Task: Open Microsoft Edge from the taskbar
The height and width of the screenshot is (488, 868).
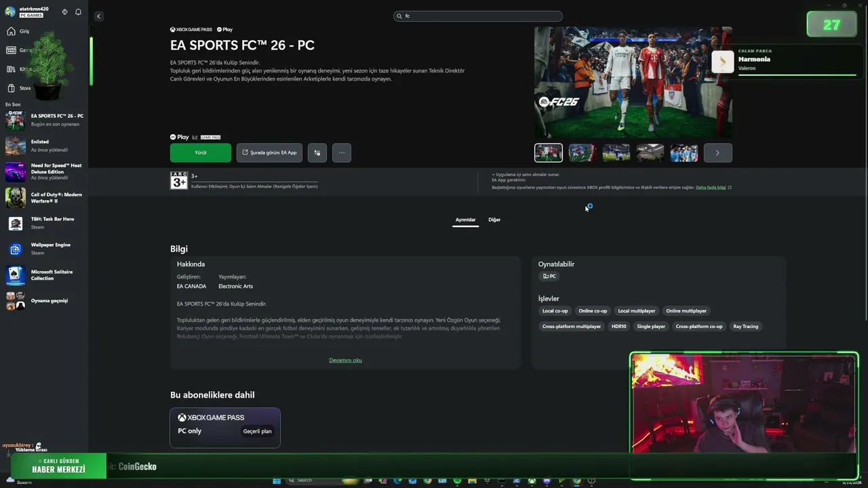Action: [397, 481]
